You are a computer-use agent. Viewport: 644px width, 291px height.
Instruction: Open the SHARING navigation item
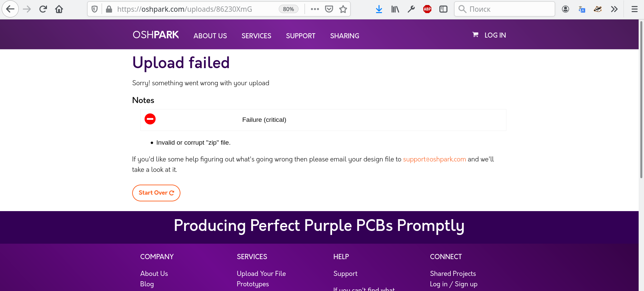point(344,36)
